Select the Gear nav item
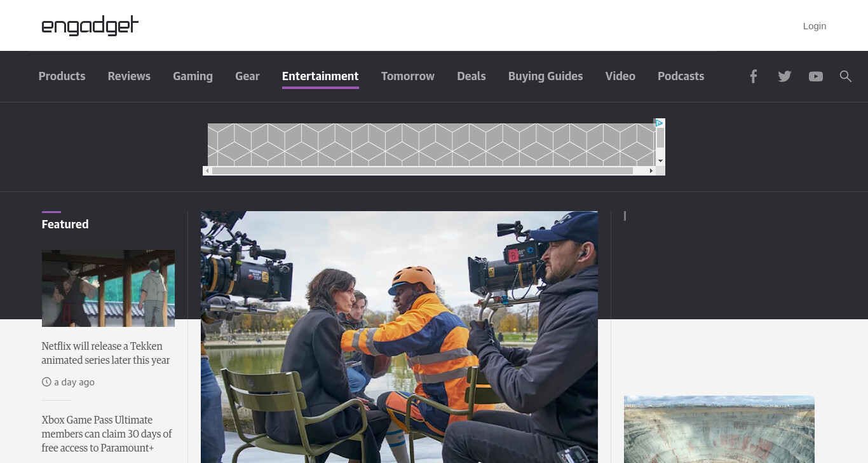The width and height of the screenshot is (868, 463). pos(247,76)
